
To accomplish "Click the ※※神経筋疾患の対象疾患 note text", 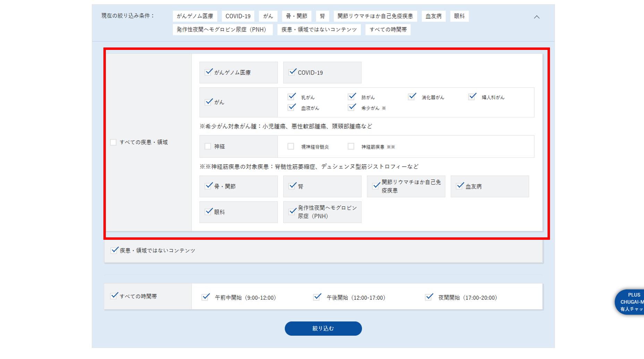I will [309, 166].
